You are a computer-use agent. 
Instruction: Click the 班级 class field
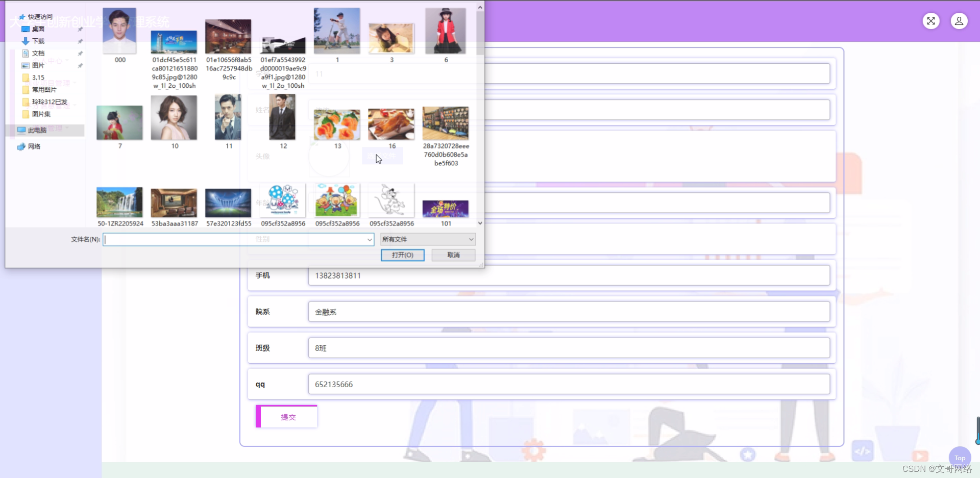[569, 348]
